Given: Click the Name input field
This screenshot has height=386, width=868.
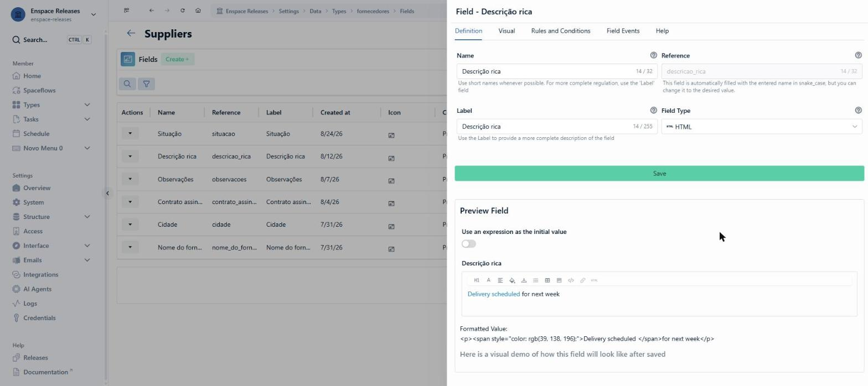Looking at the screenshot, I should coord(557,71).
